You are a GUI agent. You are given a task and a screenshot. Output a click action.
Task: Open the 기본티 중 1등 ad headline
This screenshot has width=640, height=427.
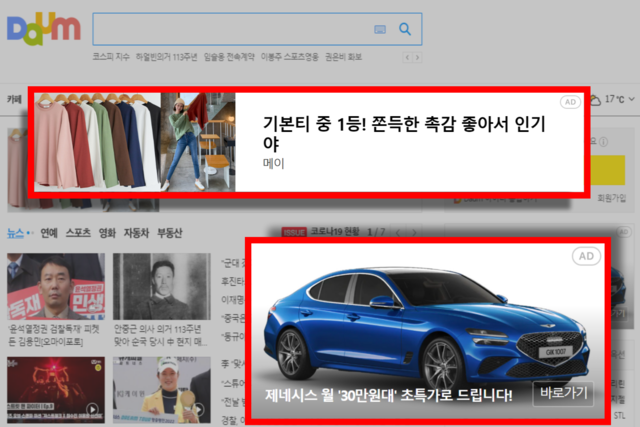(404, 133)
